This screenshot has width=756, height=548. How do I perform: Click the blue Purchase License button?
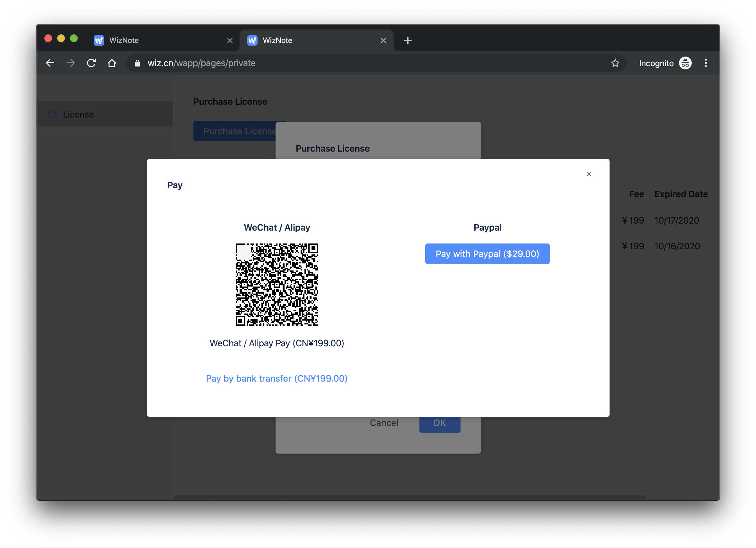(234, 131)
